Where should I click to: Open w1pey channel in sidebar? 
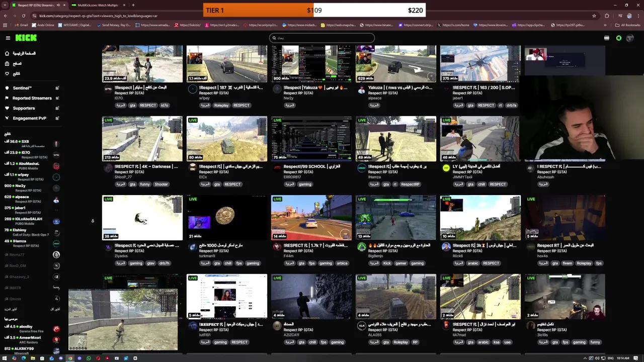click(31, 176)
